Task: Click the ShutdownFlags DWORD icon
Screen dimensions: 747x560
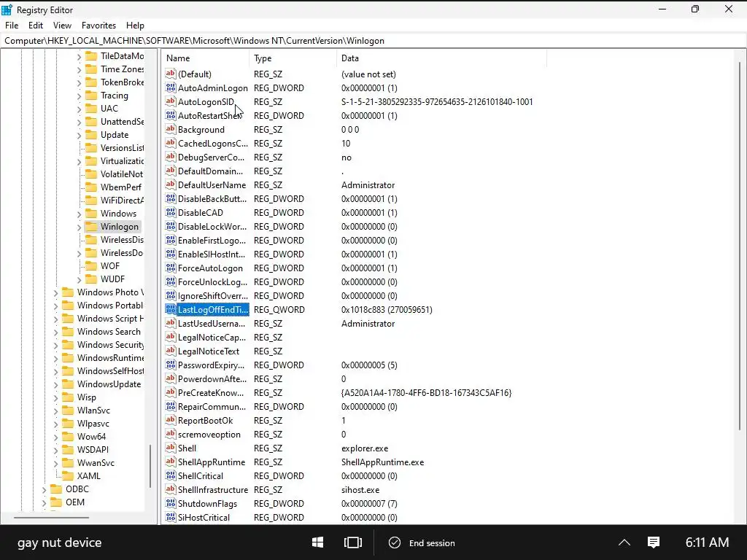Action: coord(171,503)
